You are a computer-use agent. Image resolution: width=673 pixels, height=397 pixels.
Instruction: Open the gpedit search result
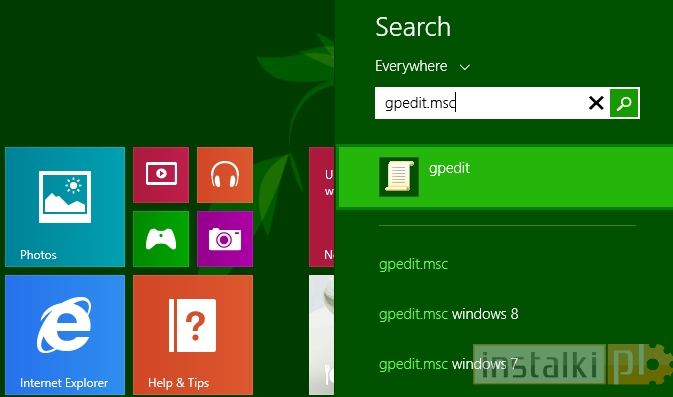[506, 177]
